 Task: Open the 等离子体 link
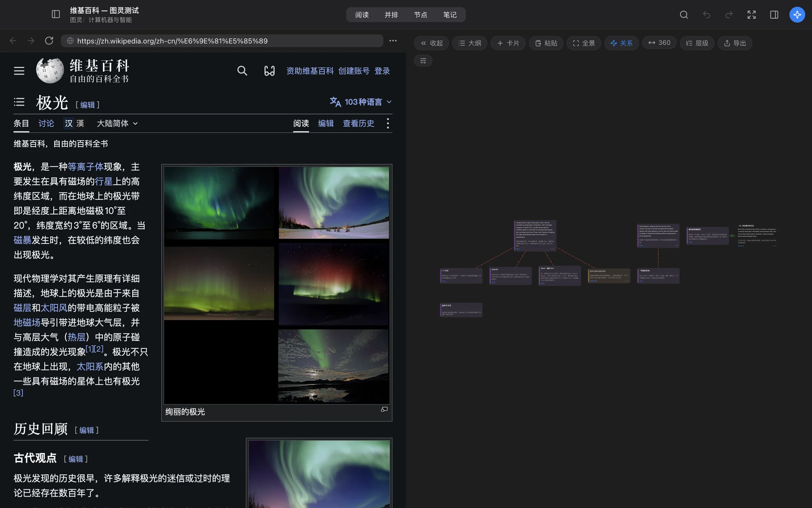click(x=86, y=167)
